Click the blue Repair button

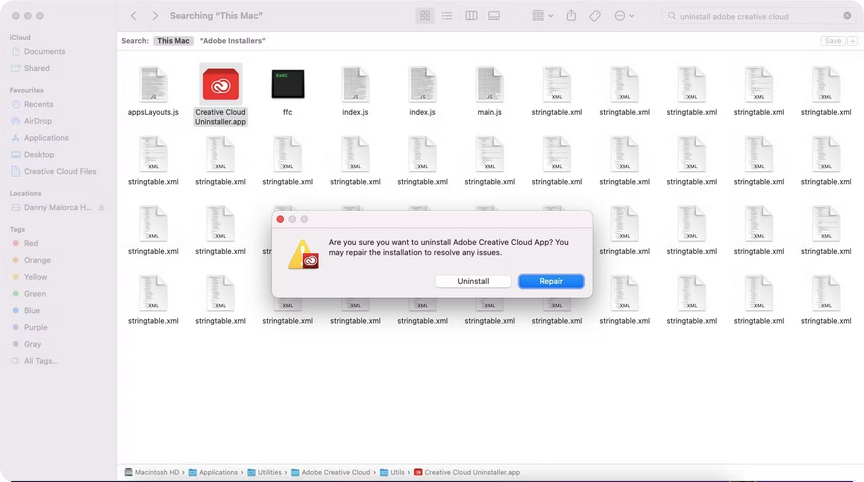(551, 281)
